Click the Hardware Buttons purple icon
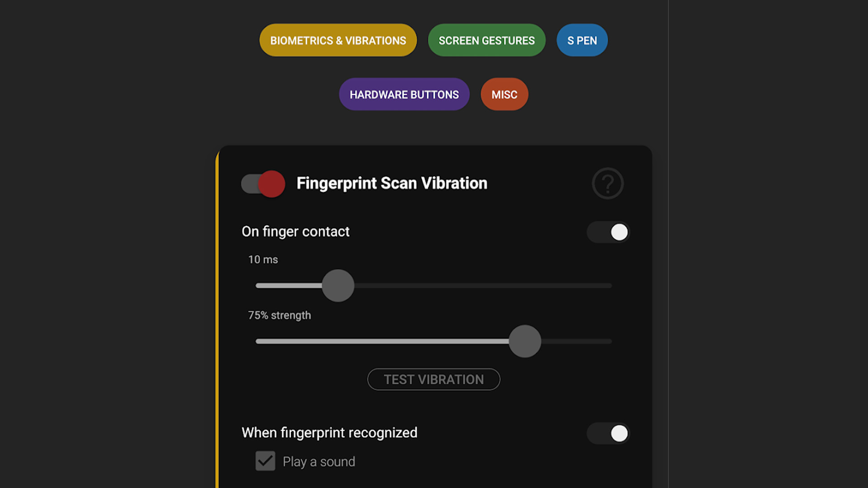The image size is (868, 488). [x=405, y=94]
